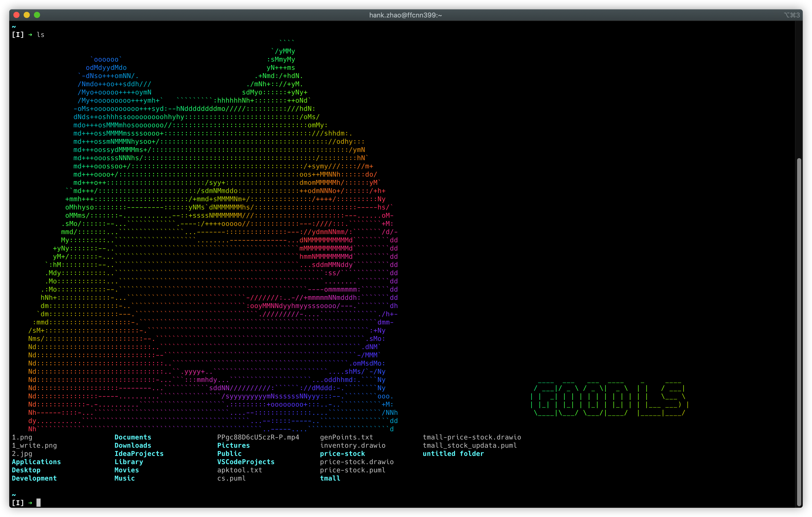The image size is (812, 517).
Task: Click the terminal title hank.zhao@ffcnn399
Action: coord(405,15)
